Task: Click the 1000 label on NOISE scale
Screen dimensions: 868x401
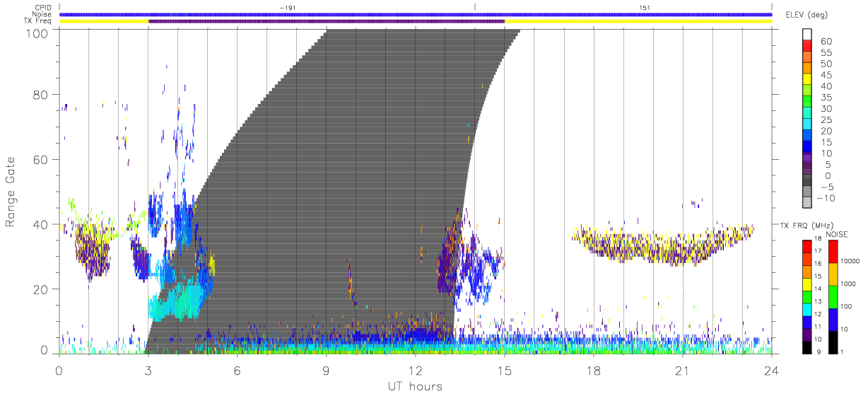Action: click(850, 284)
